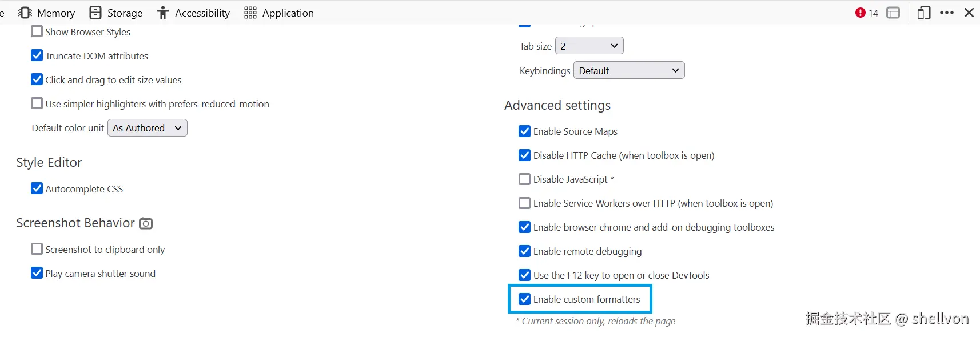Open the Tab size dropdown
The image size is (980, 337).
pyautogui.click(x=589, y=46)
